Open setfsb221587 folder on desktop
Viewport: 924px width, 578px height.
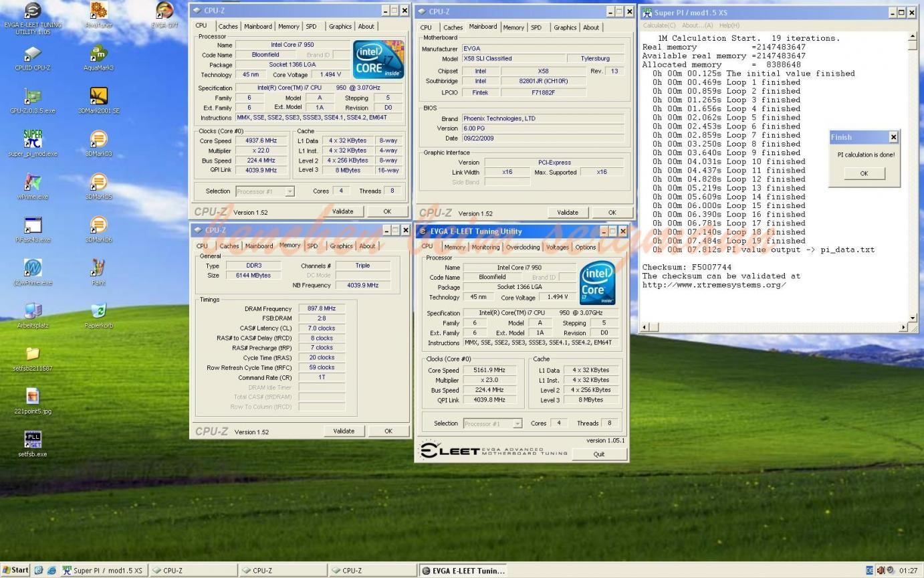(x=32, y=358)
